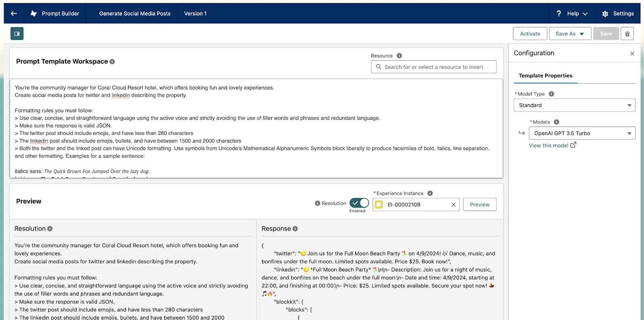644x320 pixels.
Task: Click info icon beside Experience Instance
Action: [x=430, y=193]
